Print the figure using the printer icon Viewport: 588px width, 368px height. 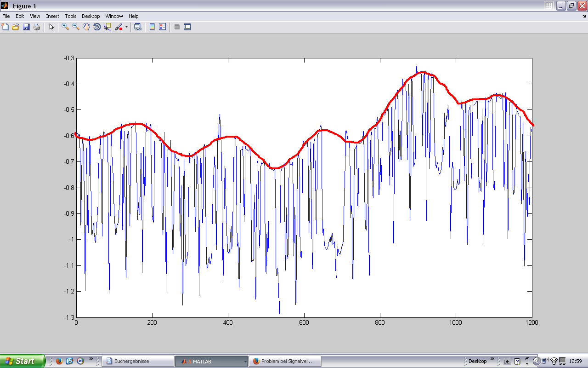click(x=37, y=27)
